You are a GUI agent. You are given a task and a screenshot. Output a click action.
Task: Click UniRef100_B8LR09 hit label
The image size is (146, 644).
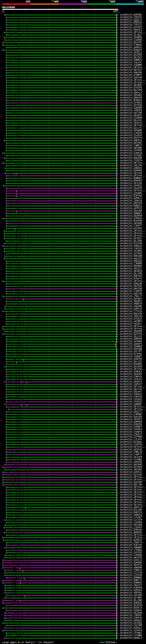tap(131, 314)
